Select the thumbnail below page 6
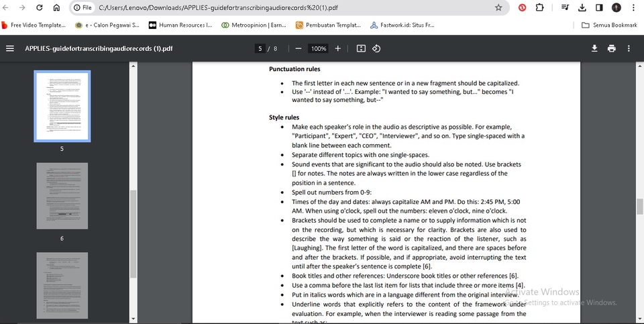Viewport: 644px width, 324px height. (62, 285)
